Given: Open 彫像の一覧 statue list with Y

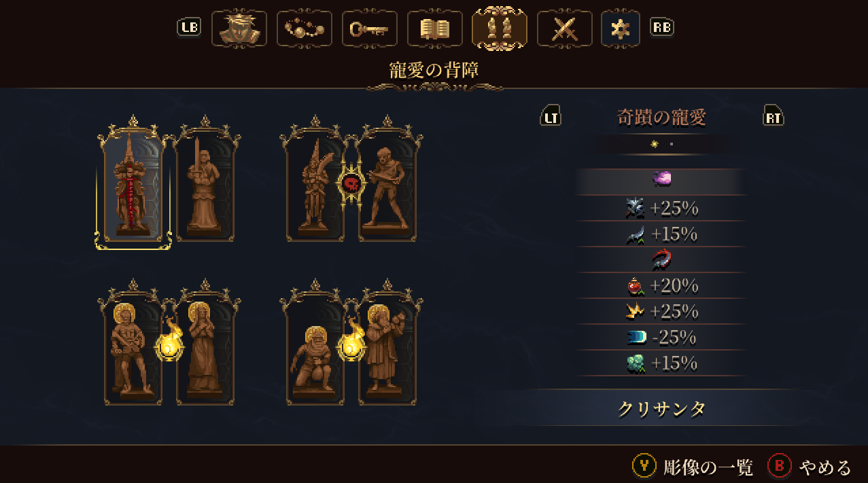Looking at the screenshot, I should [x=693, y=466].
